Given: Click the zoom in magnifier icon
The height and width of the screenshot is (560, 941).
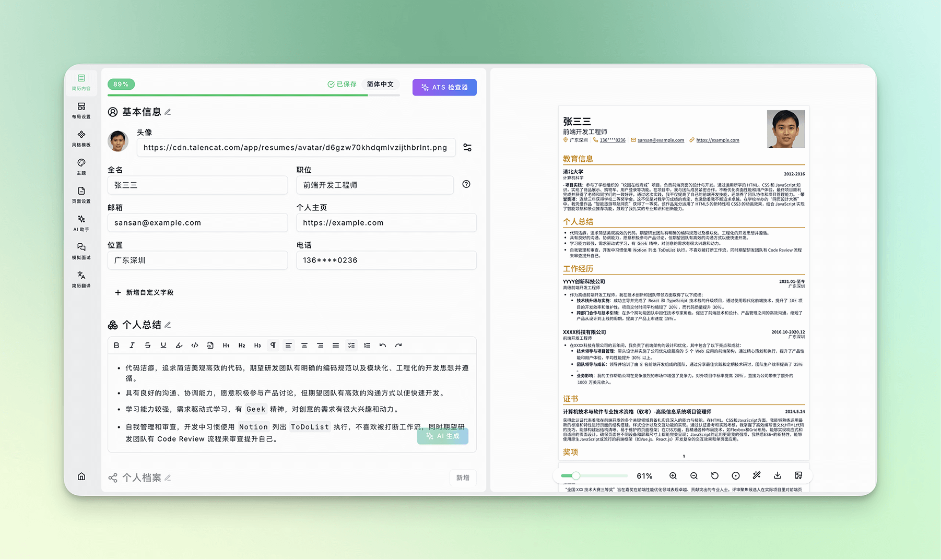Looking at the screenshot, I should coord(673,475).
